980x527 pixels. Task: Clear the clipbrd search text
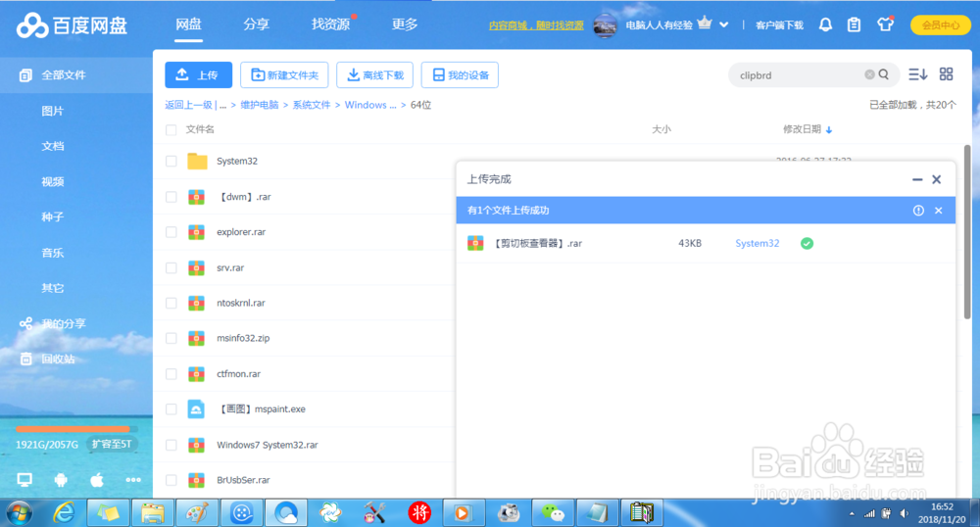pos(869,74)
